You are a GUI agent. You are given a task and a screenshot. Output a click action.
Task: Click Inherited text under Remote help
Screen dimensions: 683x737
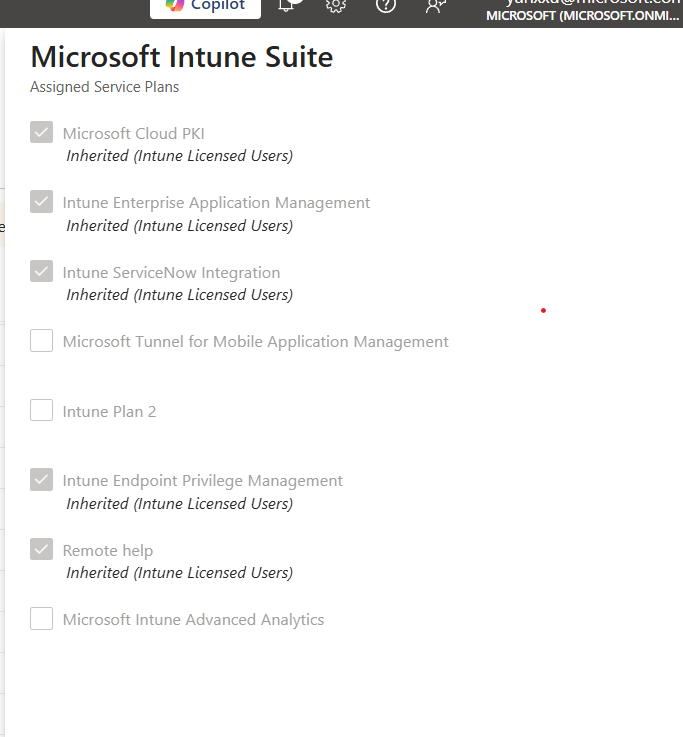coord(180,572)
